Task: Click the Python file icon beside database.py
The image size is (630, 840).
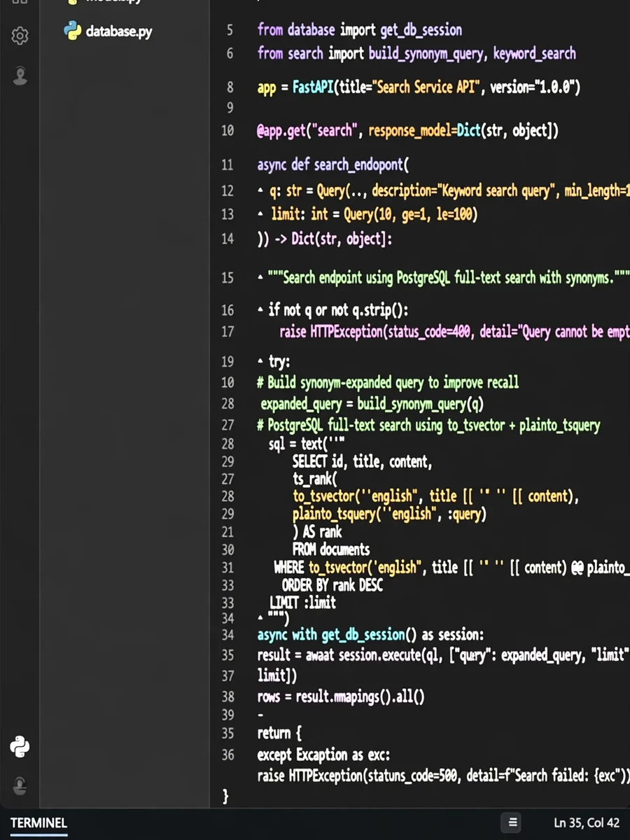Action: click(72, 31)
